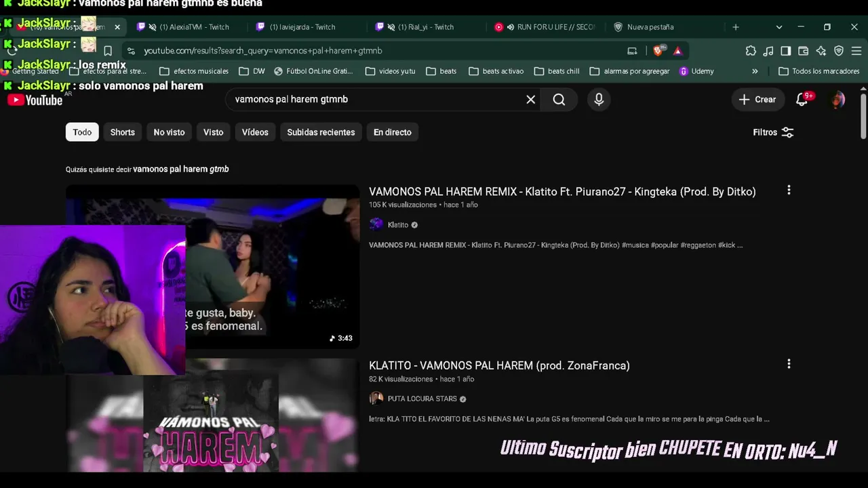The image size is (868, 488).
Task: Open the Crear create menu
Action: pyautogui.click(x=757, y=100)
